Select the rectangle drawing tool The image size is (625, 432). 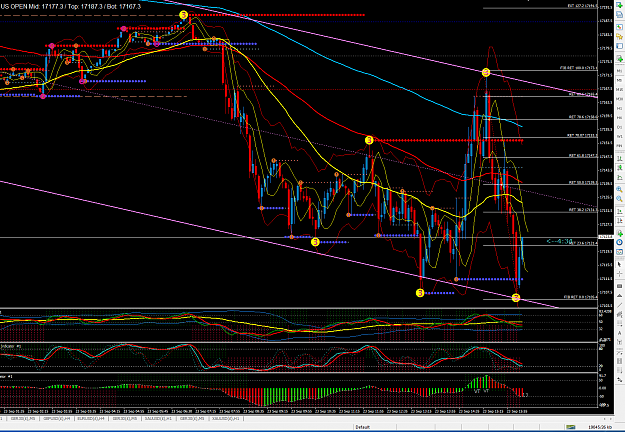point(620,286)
